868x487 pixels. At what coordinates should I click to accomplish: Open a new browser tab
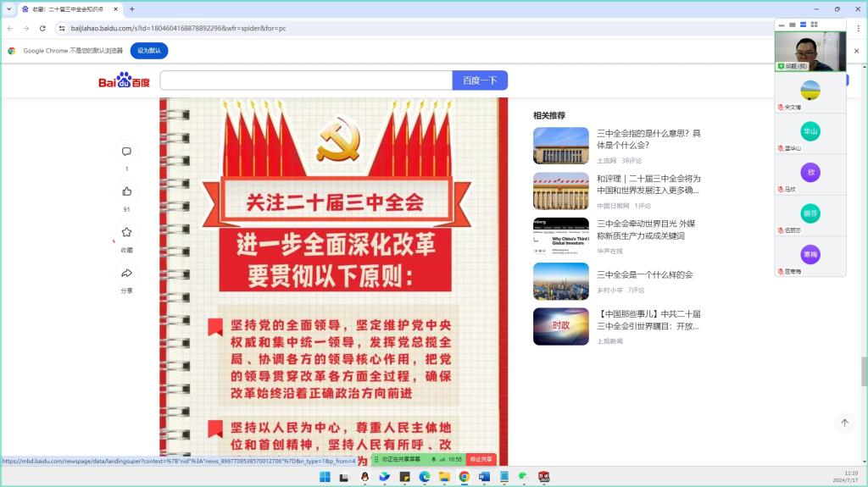[x=131, y=8]
